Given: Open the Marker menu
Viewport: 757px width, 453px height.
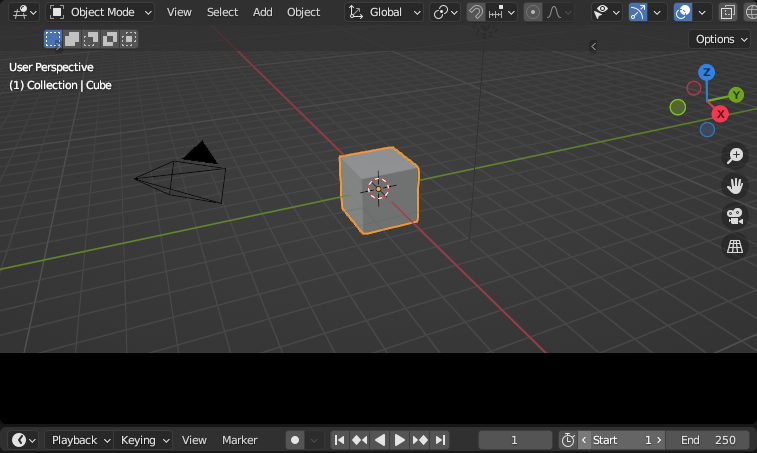Looking at the screenshot, I should click(239, 440).
